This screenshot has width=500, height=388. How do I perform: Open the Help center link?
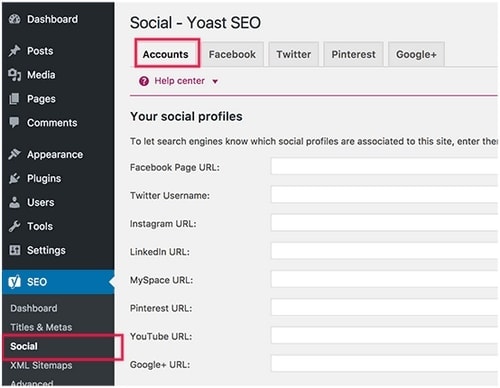pyautogui.click(x=179, y=81)
